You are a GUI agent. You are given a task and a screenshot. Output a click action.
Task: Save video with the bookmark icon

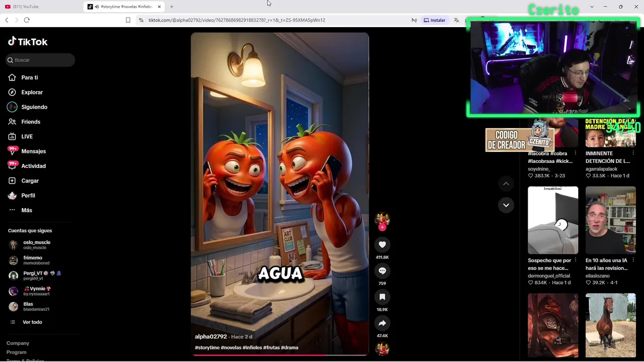click(382, 297)
